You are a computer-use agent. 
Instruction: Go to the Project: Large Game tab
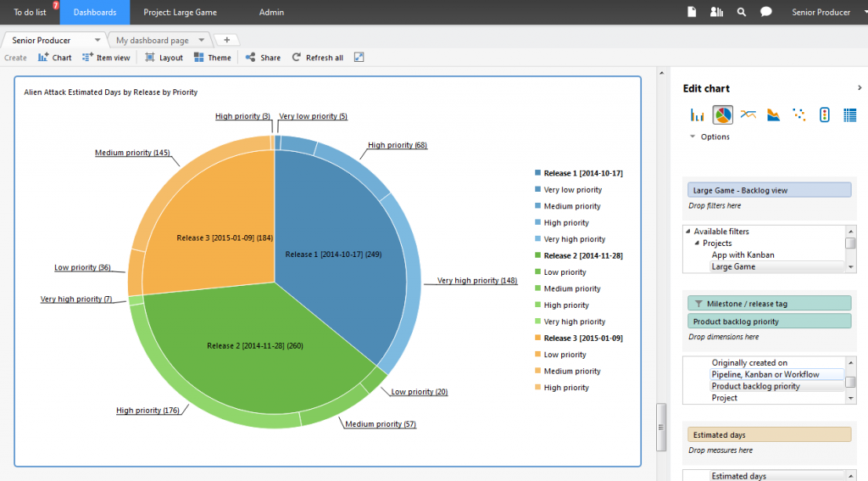point(179,13)
